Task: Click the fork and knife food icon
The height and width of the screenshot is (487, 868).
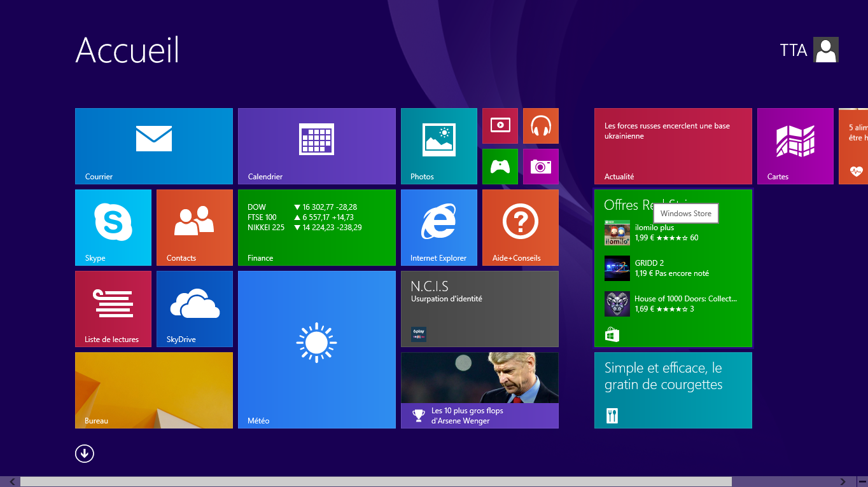Action: [612, 416]
